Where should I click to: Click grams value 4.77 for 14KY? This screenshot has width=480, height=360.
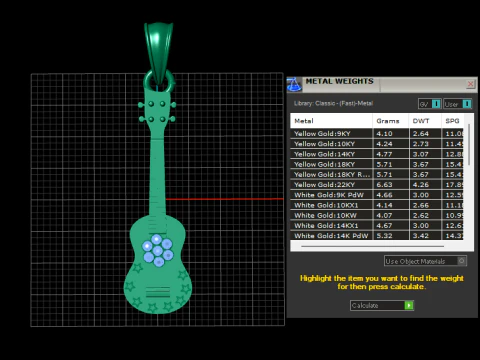tap(384, 154)
